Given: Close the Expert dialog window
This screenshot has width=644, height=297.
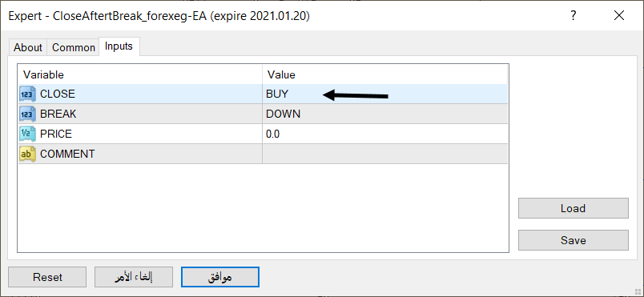Looking at the screenshot, I should tap(619, 16).
